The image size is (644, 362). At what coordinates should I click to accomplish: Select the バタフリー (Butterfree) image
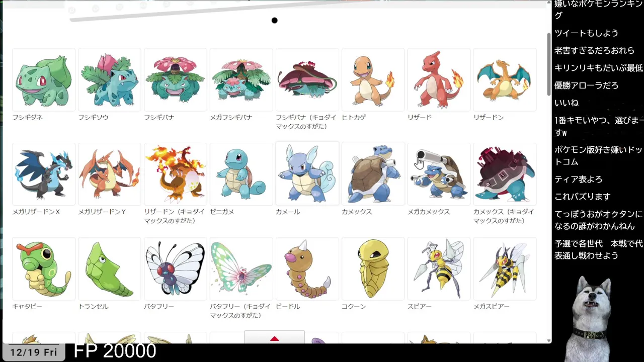pyautogui.click(x=176, y=269)
